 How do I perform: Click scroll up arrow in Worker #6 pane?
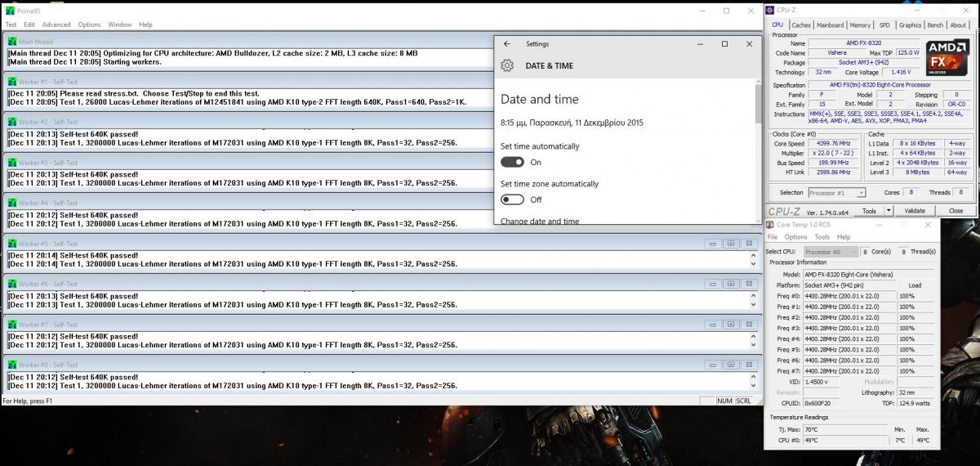tap(754, 295)
